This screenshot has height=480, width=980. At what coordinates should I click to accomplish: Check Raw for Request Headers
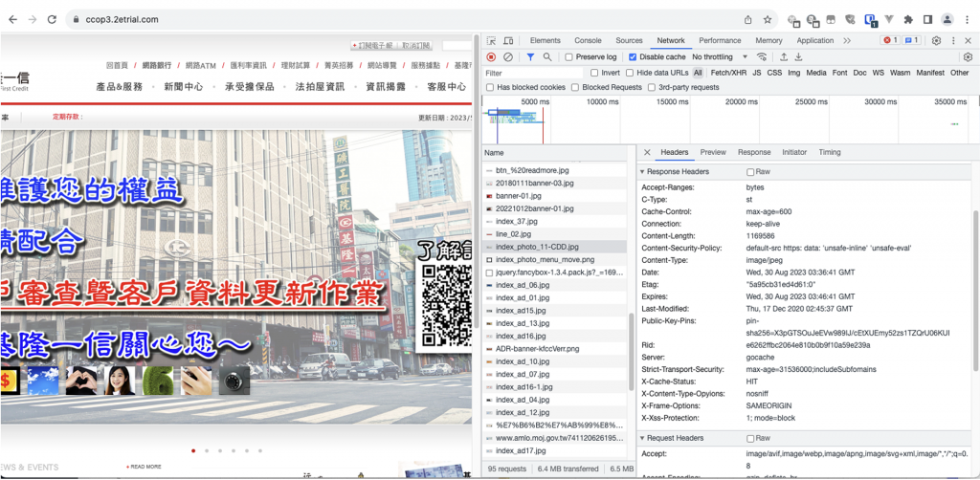coord(750,438)
